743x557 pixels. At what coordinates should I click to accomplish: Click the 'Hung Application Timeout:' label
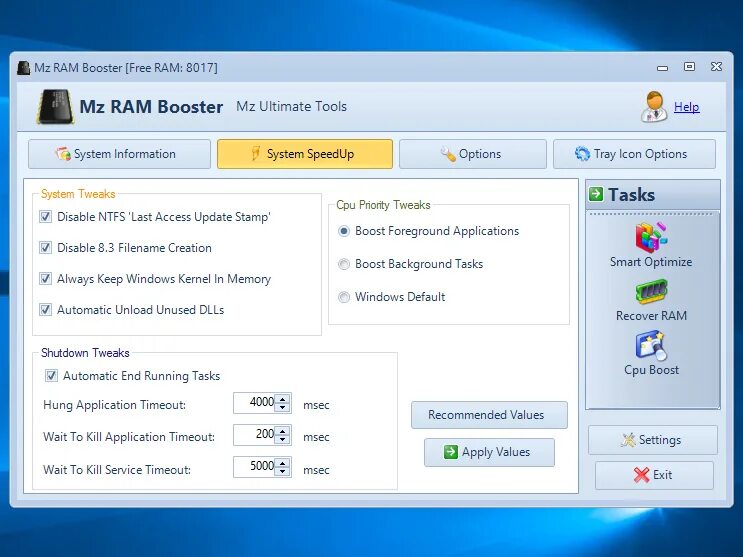point(114,405)
